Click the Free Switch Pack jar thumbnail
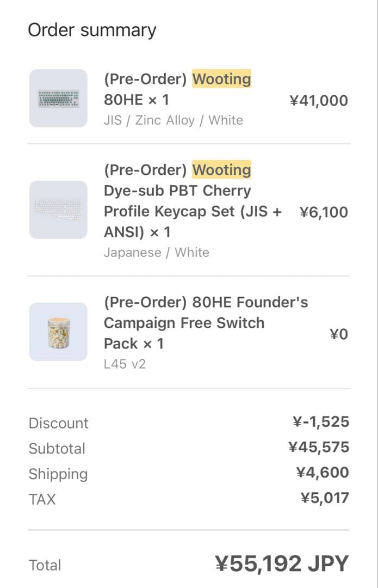The width and height of the screenshot is (378, 588). [x=58, y=332]
